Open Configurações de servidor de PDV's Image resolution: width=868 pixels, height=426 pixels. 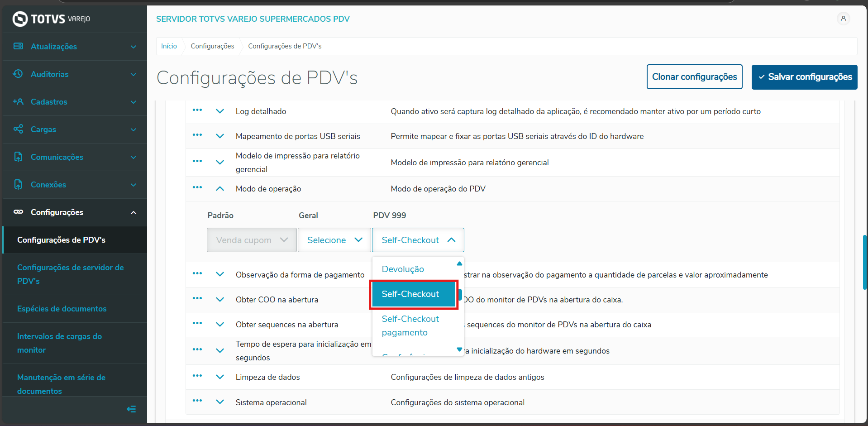click(x=75, y=274)
